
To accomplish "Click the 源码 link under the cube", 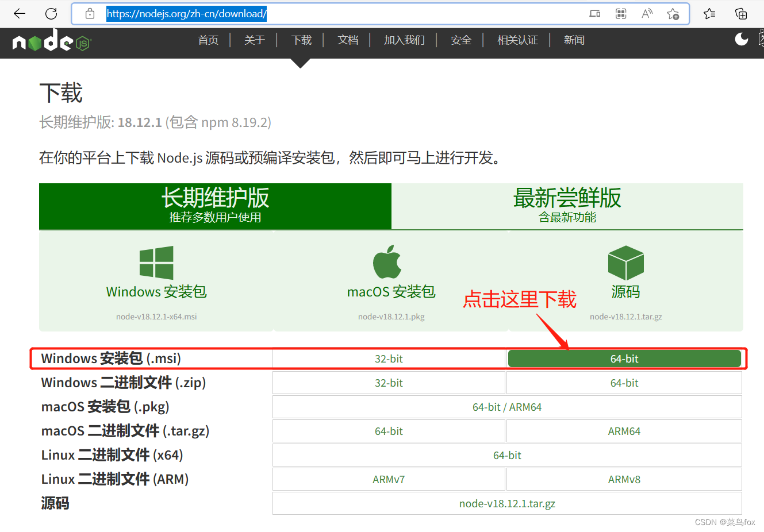I will coord(625,292).
